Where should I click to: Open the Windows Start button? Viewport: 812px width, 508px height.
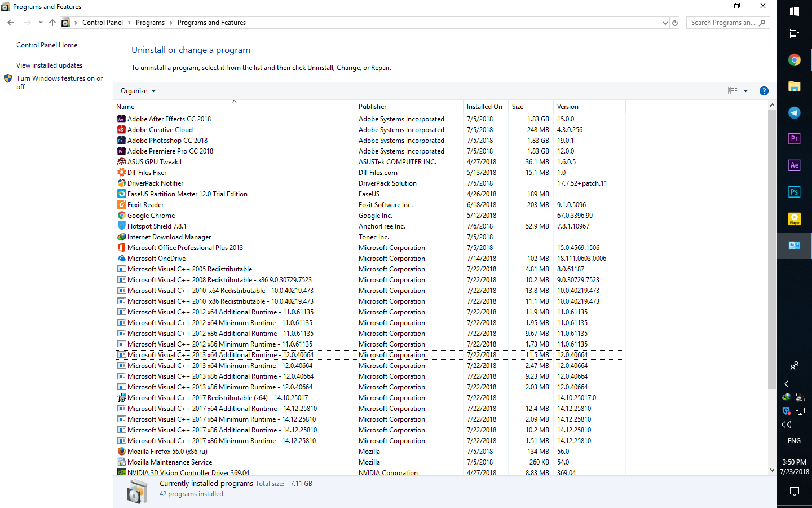point(795,11)
